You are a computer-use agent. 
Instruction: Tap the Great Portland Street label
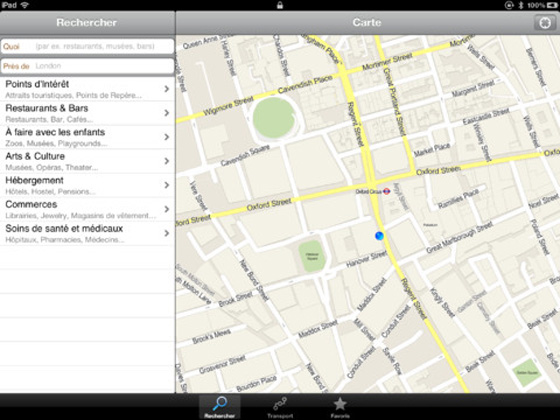[x=394, y=102]
